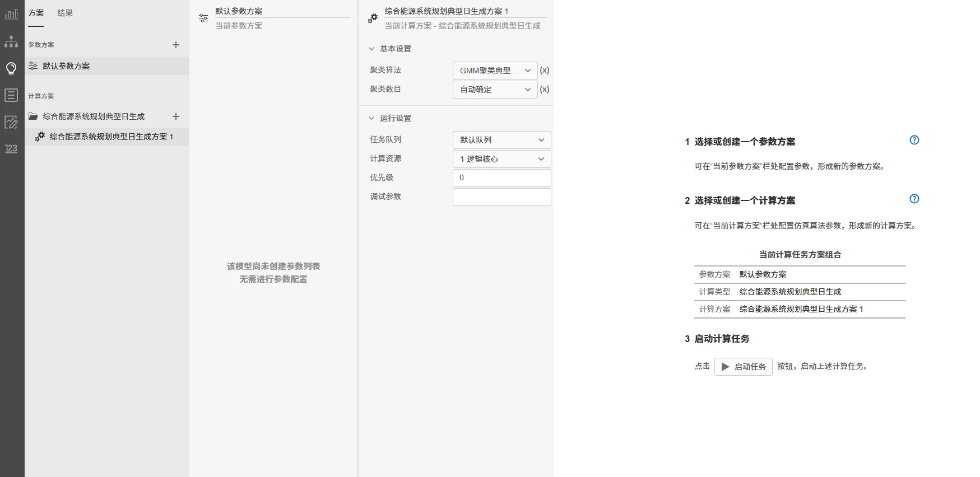980x477 pixels.
Task: Select 默认参数方案 in the list
Action: point(107,66)
